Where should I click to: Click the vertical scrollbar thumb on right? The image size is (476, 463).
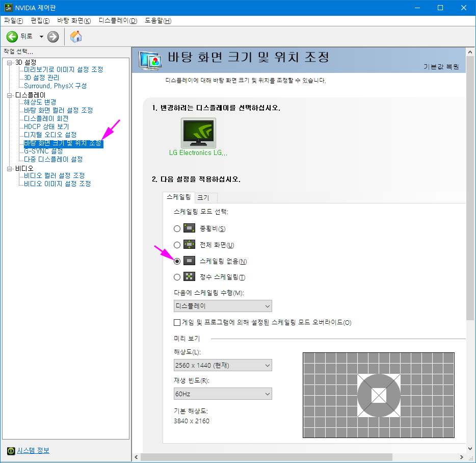[470, 188]
